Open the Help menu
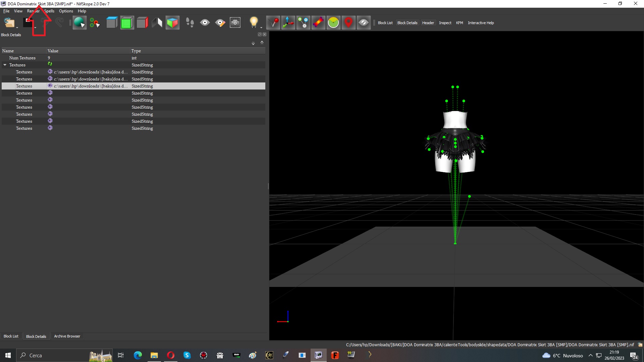Viewport: 644px width, 362px height. 82,11
